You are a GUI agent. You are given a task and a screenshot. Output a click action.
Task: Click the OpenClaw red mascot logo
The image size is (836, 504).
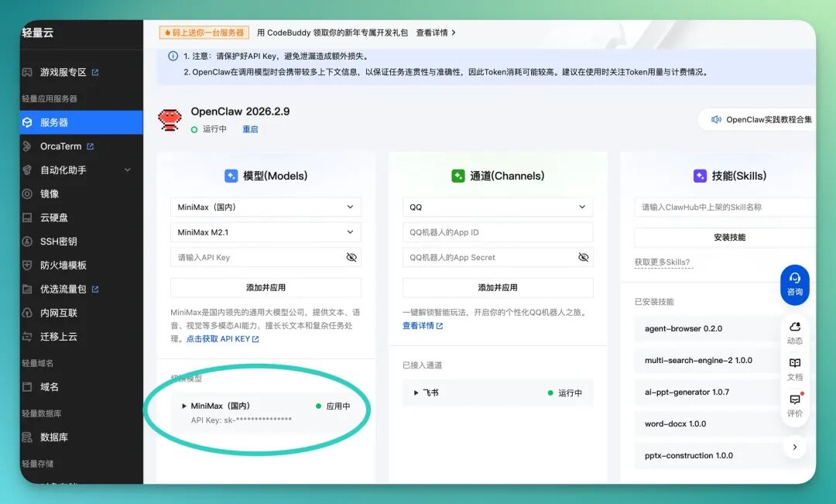pos(170,119)
